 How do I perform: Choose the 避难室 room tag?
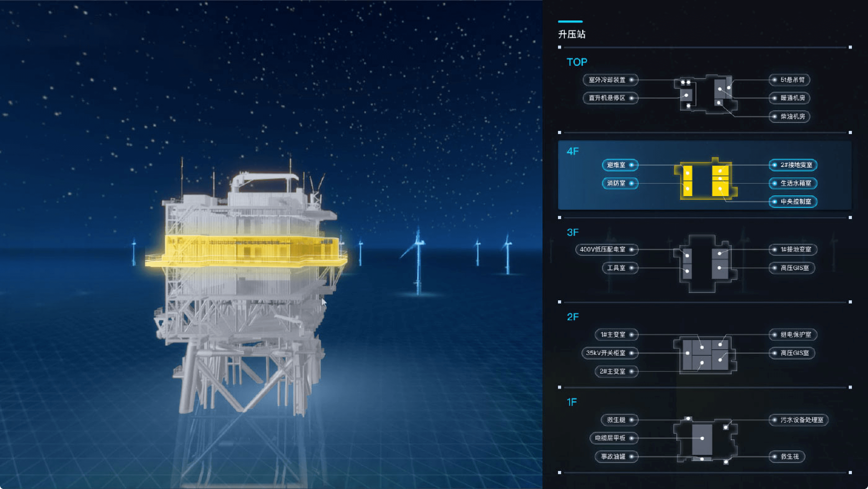620,165
